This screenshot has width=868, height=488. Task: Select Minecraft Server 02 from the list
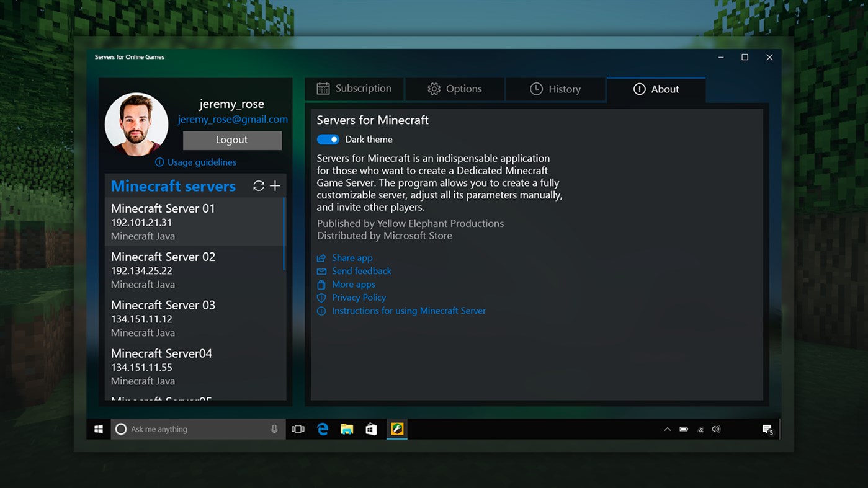click(x=186, y=269)
